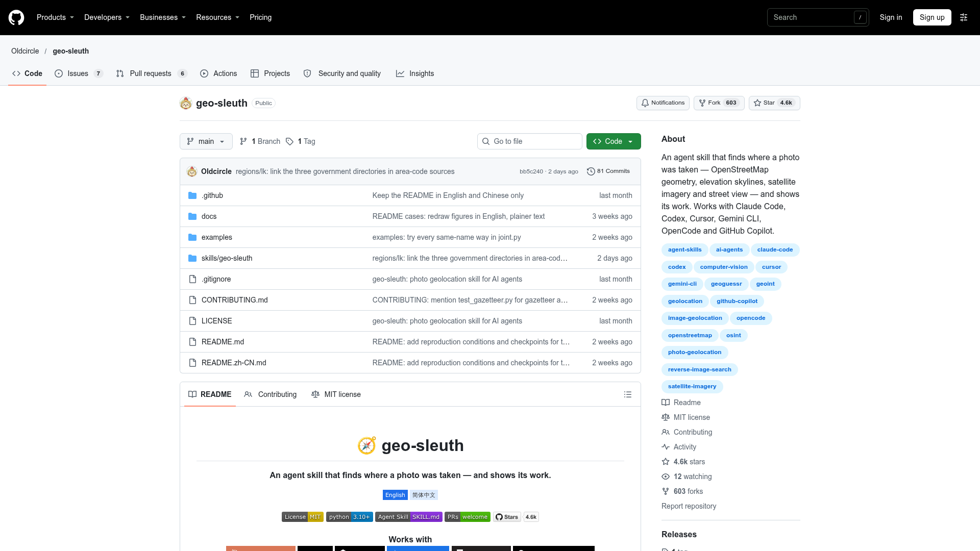Click the Sign up button
Viewport: 980px width, 551px height.
(x=932, y=17)
